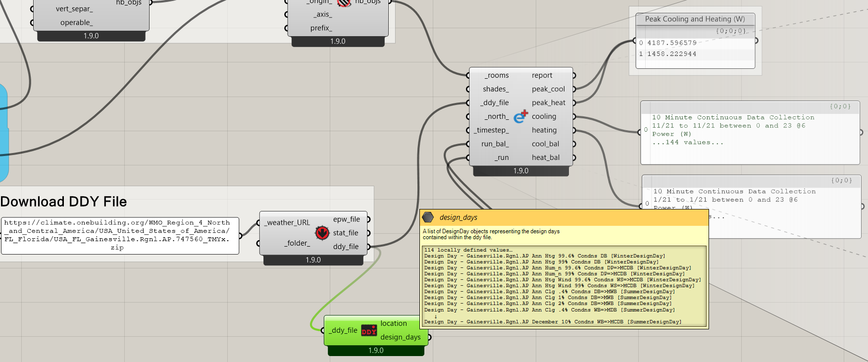868x362 pixels.
Task: Click the 4187.596579 value in the panel
Action: (x=672, y=43)
